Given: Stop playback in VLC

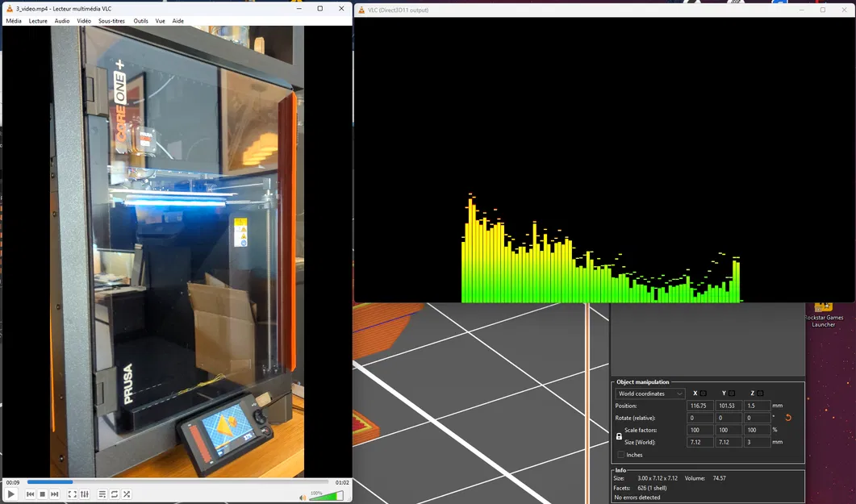Looking at the screenshot, I should (42, 494).
